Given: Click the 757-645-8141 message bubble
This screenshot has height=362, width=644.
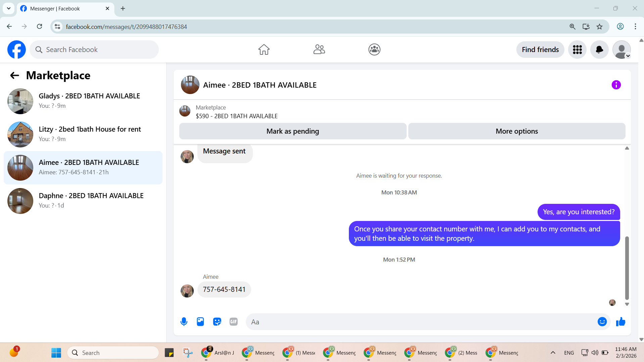Looking at the screenshot, I should (x=224, y=289).
